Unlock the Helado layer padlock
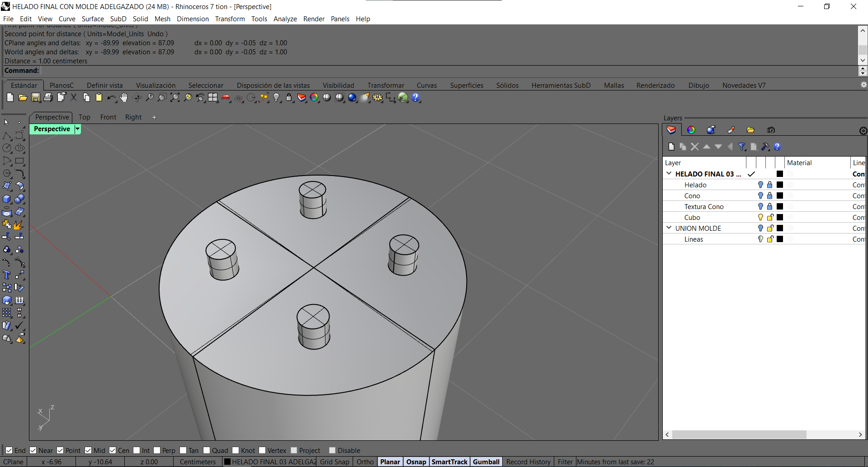The height and width of the screenshot is (467, 868). tap(770, 185)
